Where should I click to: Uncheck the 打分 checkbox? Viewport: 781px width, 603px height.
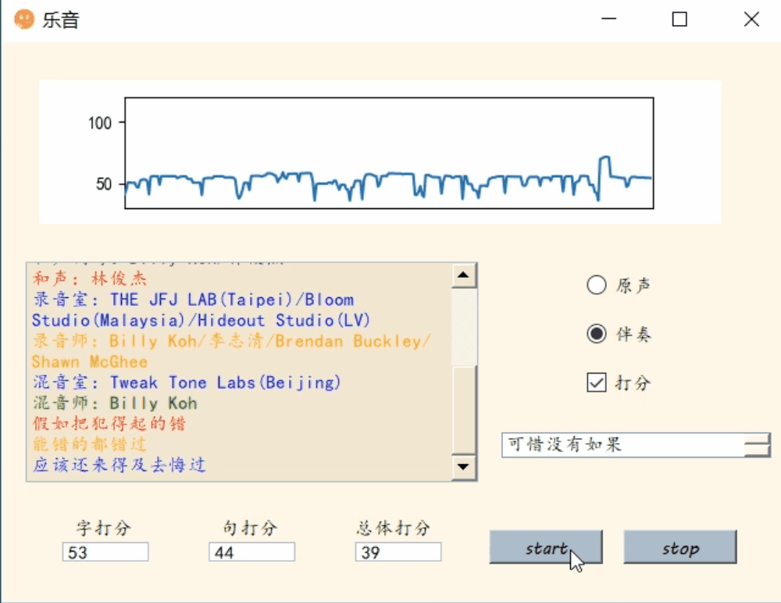tap(596, 382)
